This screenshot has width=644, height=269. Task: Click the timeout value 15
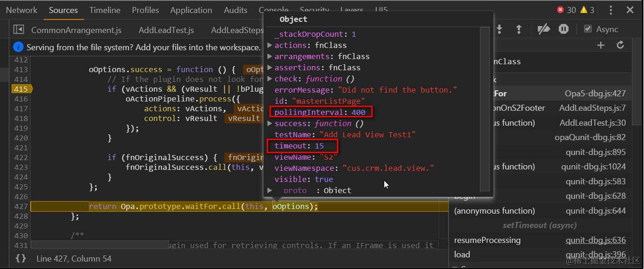319,146
